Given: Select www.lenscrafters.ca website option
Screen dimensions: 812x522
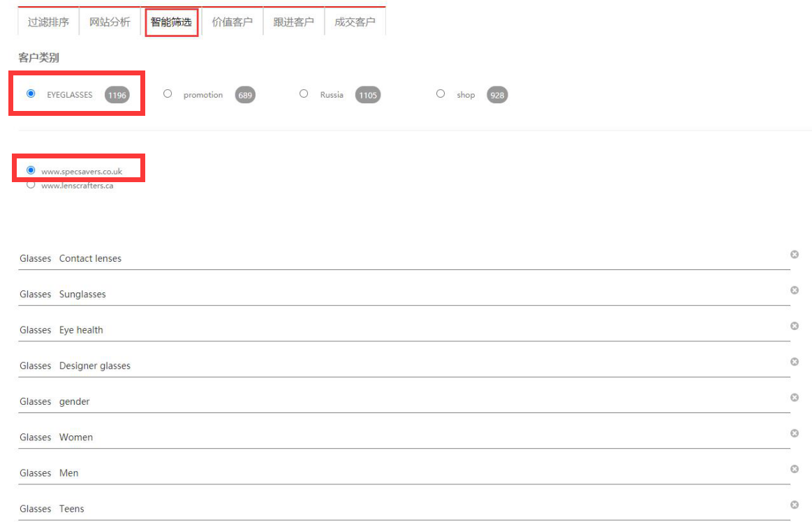Looking at the screenshot, I should [31, 185].
